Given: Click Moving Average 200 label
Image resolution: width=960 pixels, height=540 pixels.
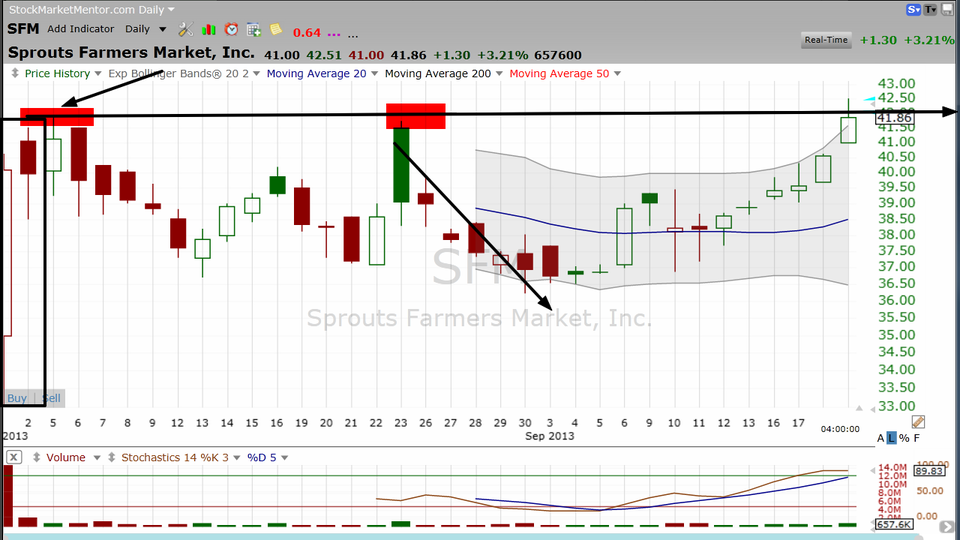Looking at the screenshot, I should coord(438,73).
